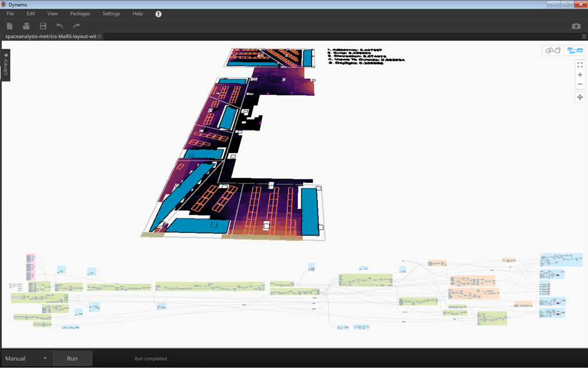Export workspace as image with camera icon
Viewport: 588px width, 368px height.
click(x=576, y=26)
